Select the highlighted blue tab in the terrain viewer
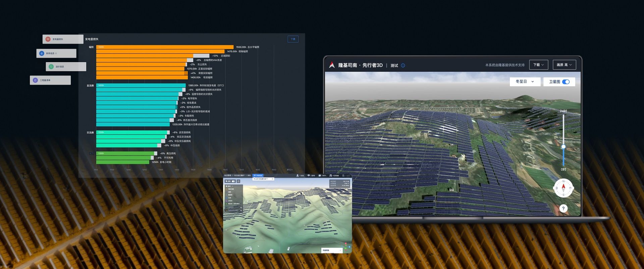The width and height of the screenshot is (644, 269). pos(258,176)
